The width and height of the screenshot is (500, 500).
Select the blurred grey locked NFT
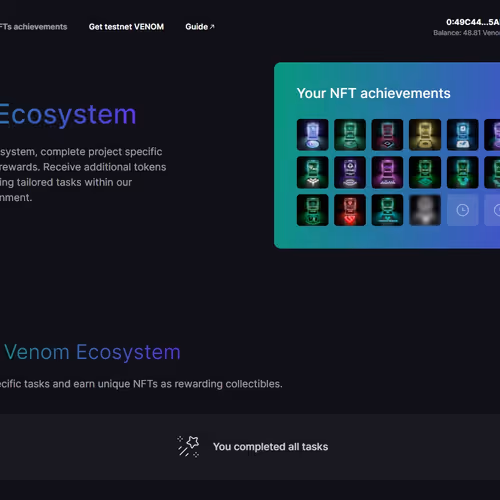[425, 210]
